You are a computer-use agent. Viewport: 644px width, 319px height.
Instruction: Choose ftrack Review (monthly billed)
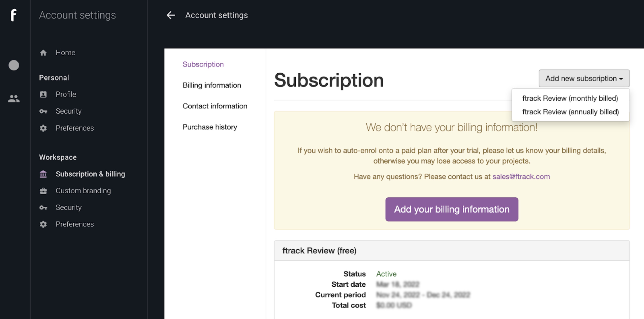point(570,98)
